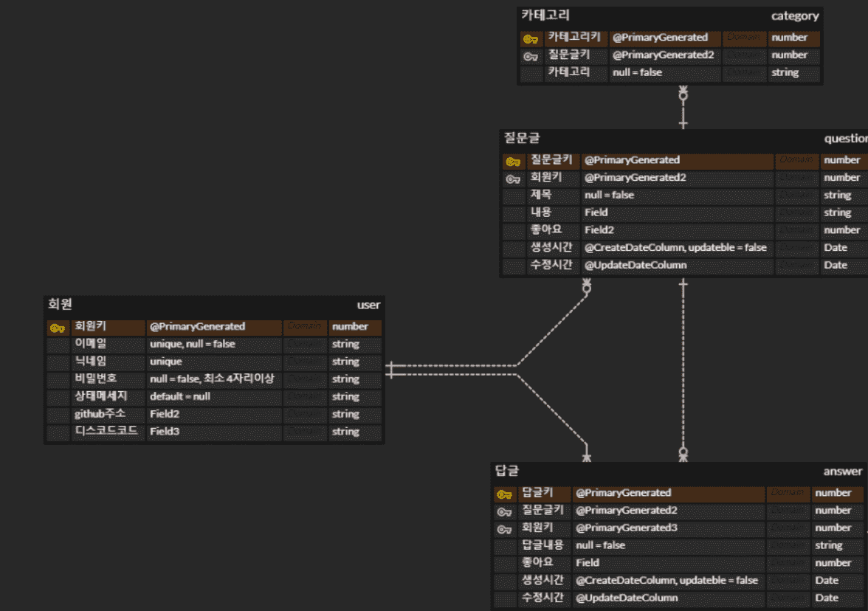Image resolution: width=868 pixels, height=611 pixels.
Task: Select the gold key icon of 질문글키 in question table
Action: (513, 162)
